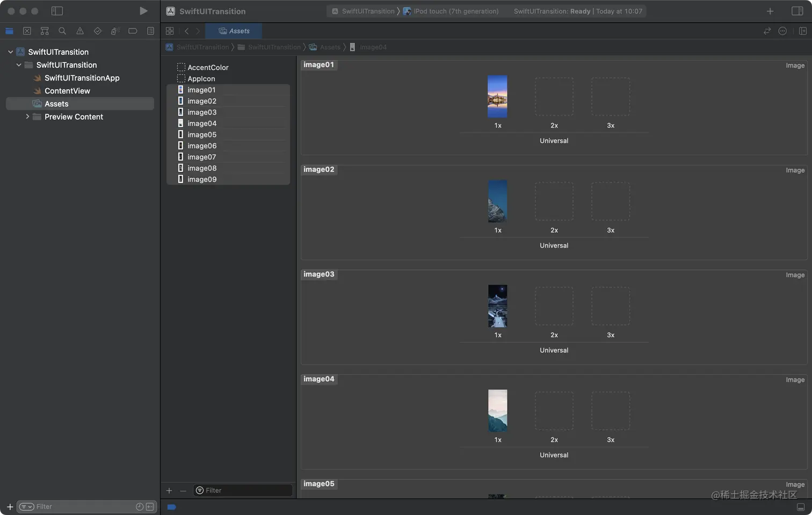Focus the asset list Filter field
The image size is (812, 515).
point(243,490)
